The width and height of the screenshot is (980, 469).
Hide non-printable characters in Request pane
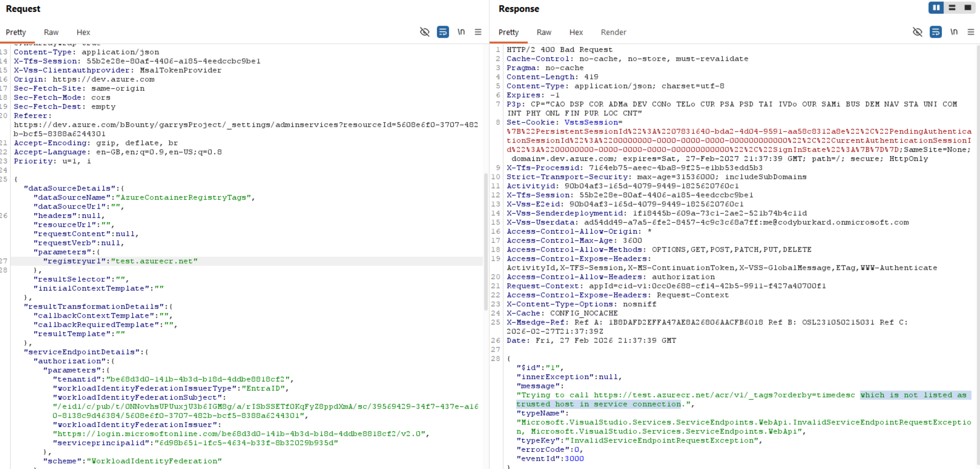(x=425, y=32)
